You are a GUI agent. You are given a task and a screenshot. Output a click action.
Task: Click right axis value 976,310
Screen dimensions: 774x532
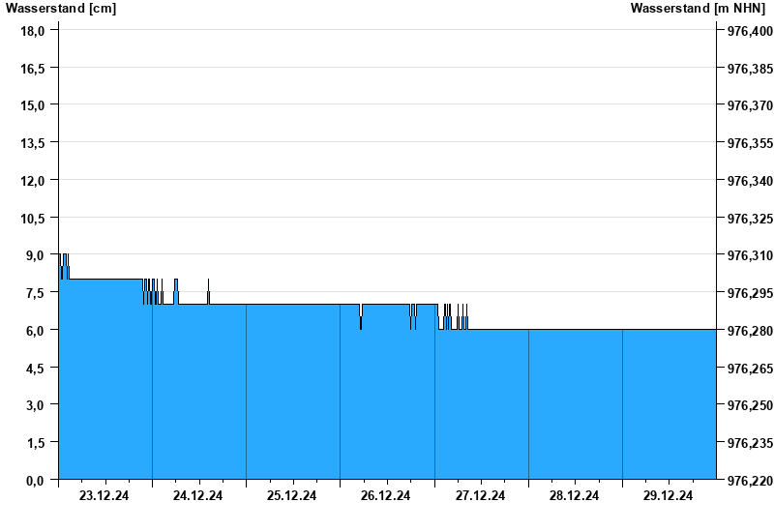point(751,255)
